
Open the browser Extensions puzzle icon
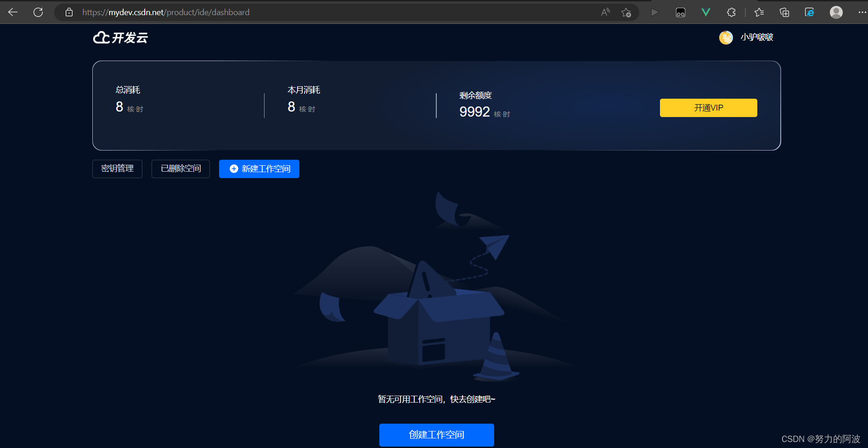click(731, 12)
